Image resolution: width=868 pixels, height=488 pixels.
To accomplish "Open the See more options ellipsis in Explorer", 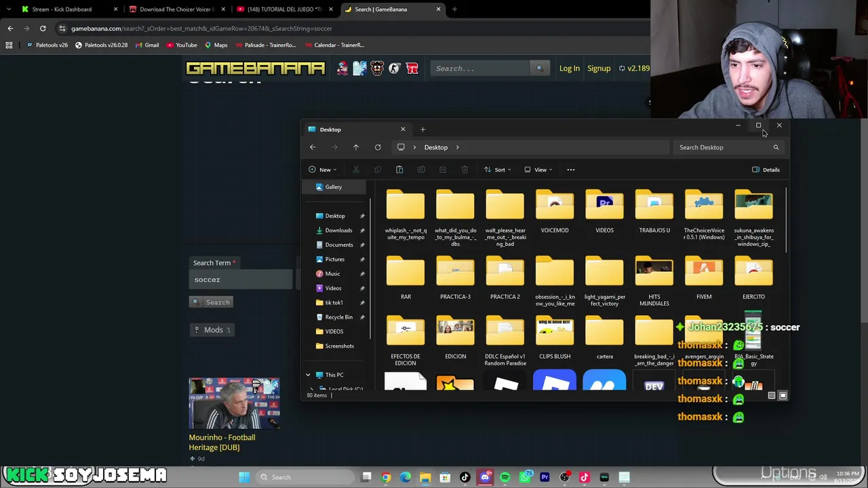I will [x=571, y=169].
